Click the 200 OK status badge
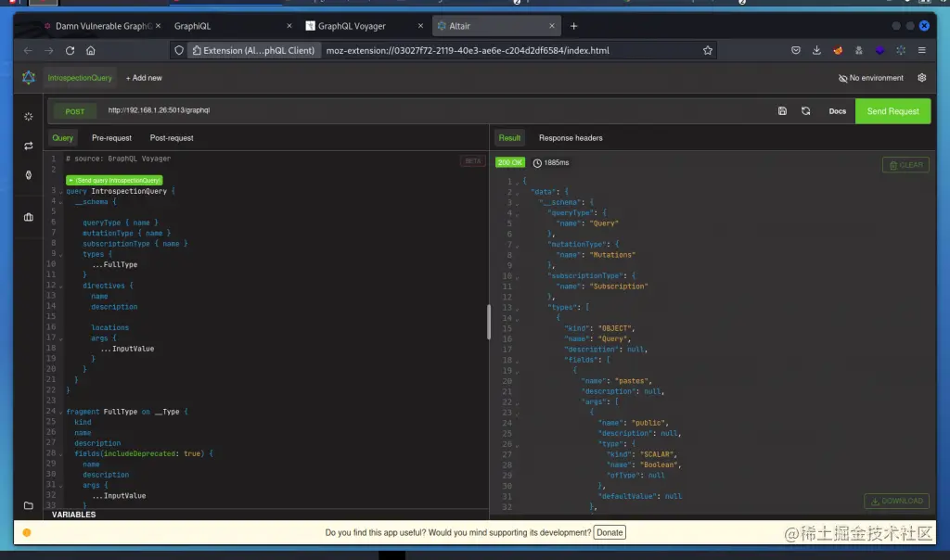The height and width of the screenshot is (560, 950). pos(509,162)
